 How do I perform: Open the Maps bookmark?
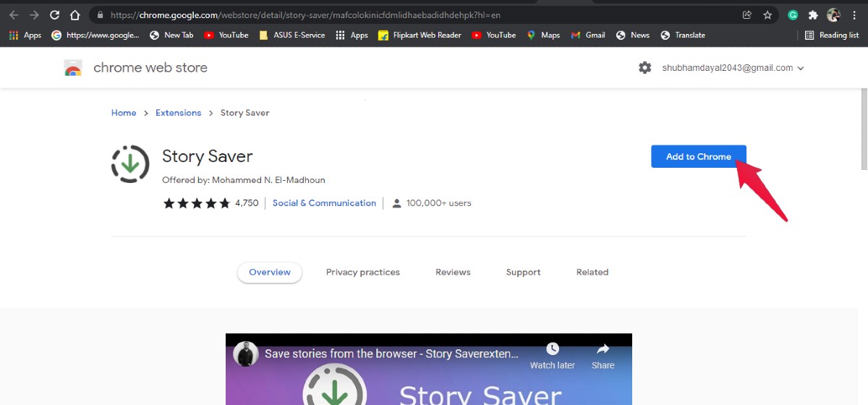(x=543, y=35)
